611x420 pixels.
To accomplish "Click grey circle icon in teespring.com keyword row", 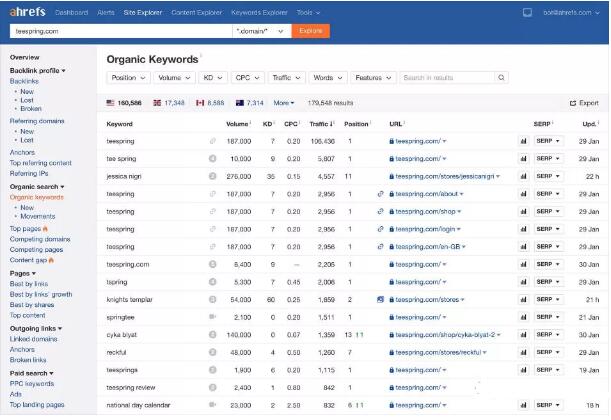I will pyautogui.click(x=212, y=264).
